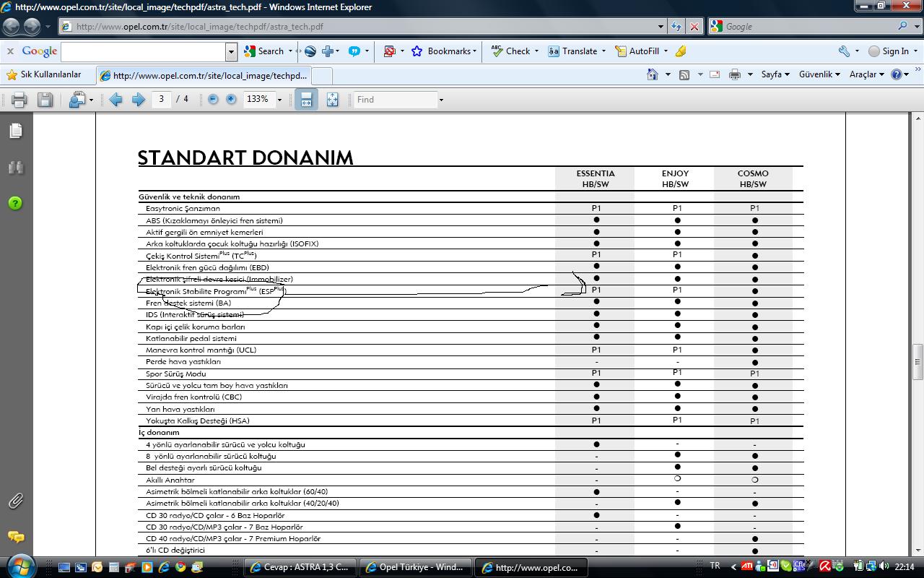Expand the address bar history dropdown
The width and height of the screenshot is (924, 578).
pyautogui.click(x=661, y=27)
